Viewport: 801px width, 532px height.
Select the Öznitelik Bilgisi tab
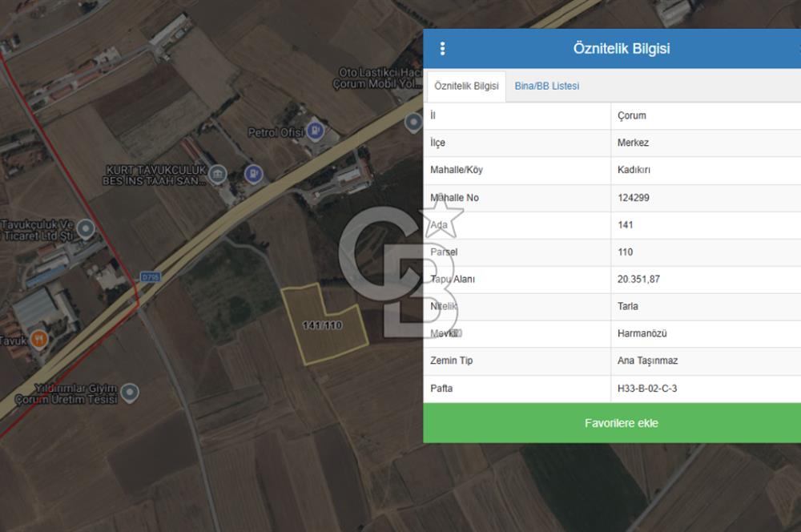point(465,86)
